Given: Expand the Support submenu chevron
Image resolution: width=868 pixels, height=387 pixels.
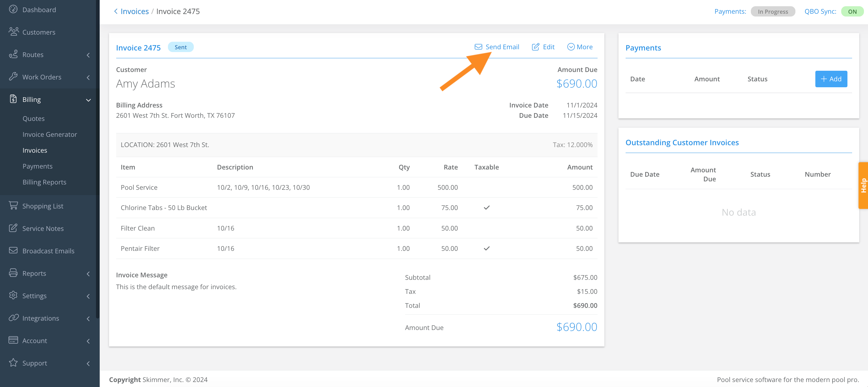Looking at the screenshot, I should coord(88,363).
